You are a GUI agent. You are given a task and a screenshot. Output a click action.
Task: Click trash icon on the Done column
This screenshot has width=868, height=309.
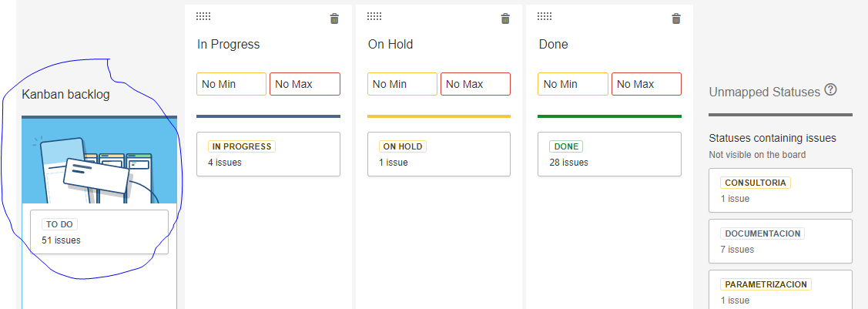point(676,18)
